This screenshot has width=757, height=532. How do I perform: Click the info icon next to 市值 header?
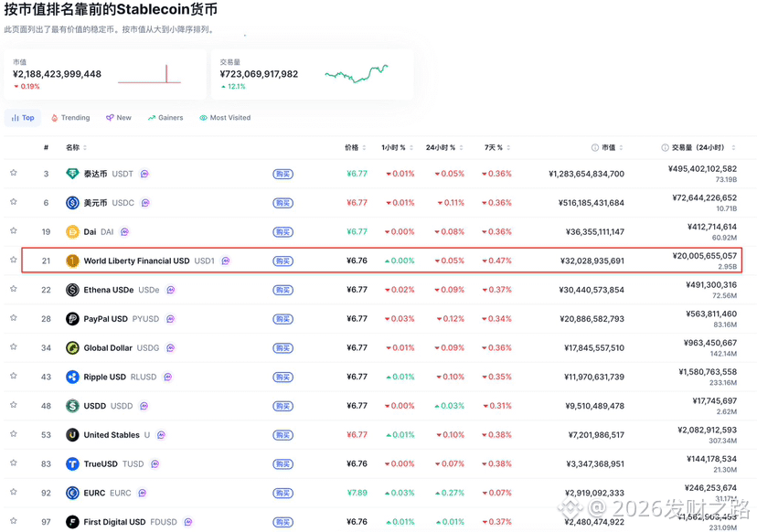(595, 147)
